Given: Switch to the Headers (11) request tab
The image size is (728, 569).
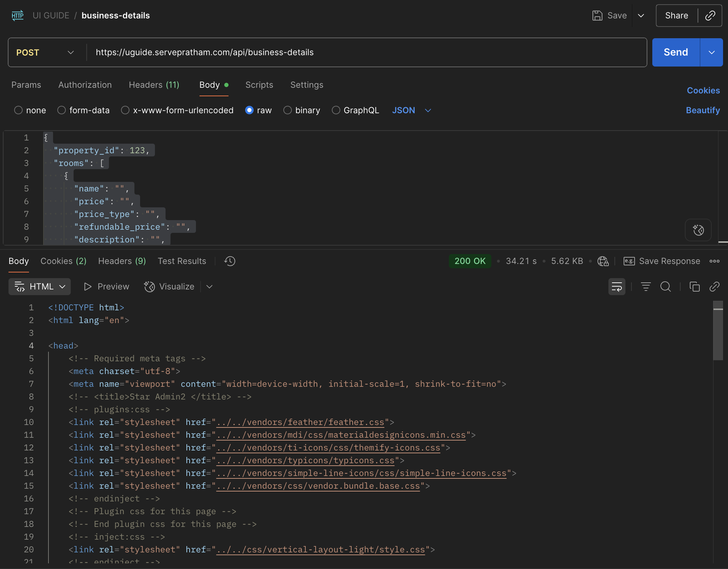Looking at the screenshot, I should tap(154, 85).
